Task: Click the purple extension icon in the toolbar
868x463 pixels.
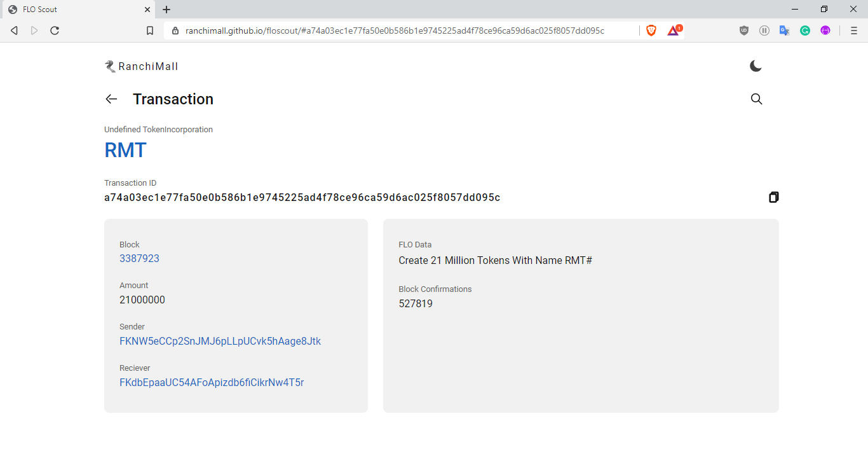Action: tap(825, 31)
